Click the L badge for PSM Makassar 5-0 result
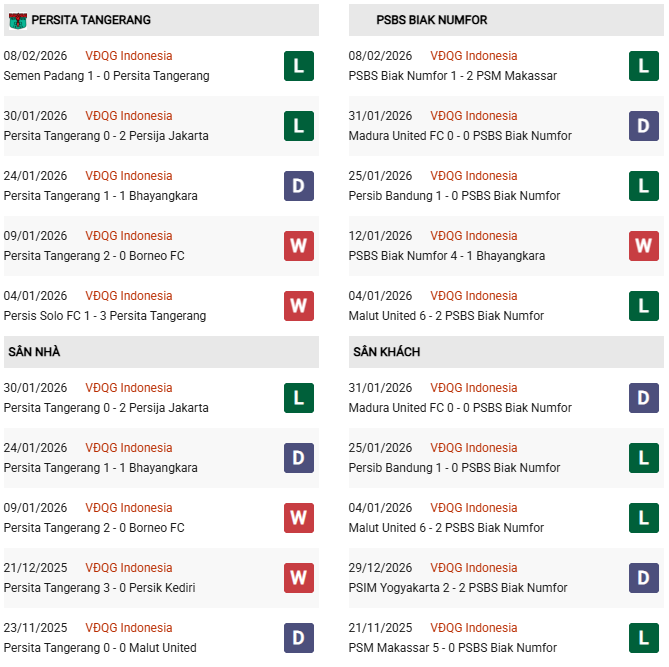The width and height of the screenshot is (669, 667). [643, 638]
